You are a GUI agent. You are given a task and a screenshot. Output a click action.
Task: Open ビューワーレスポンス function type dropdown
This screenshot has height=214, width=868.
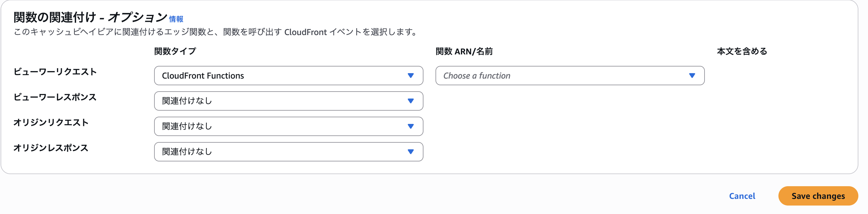click(x=288, y=101)
